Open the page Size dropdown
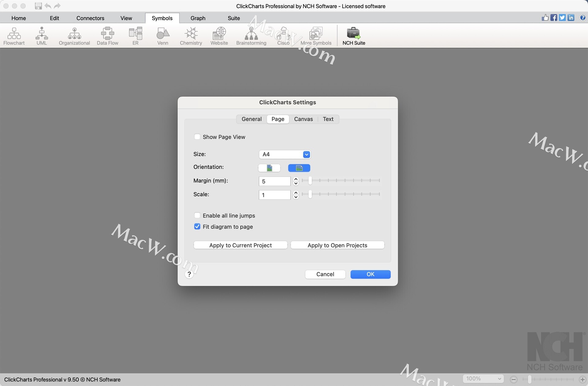The width and height of the screenshot is (588, 386). click(285, 154)
